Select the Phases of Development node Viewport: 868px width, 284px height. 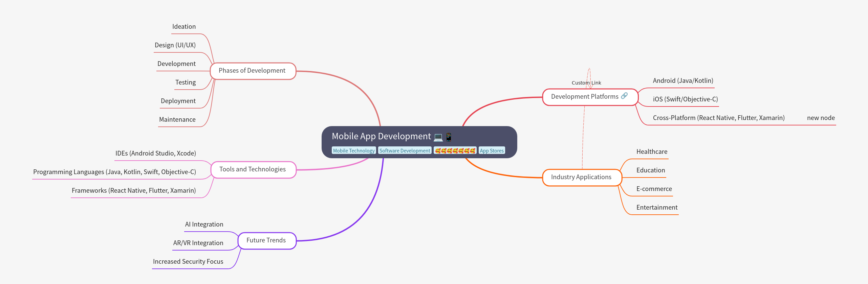point(253,71)
